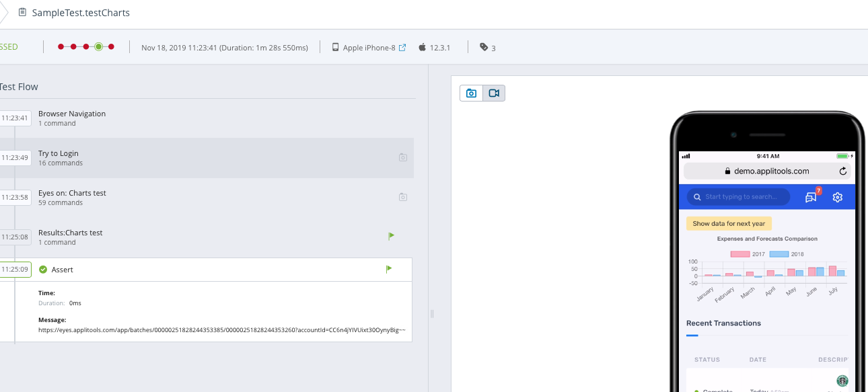Image resolution: width=868 pixels, height=392 pixels.
Task: Open the eyes.applitools.com batch URL message
Action: pos(222,330)
